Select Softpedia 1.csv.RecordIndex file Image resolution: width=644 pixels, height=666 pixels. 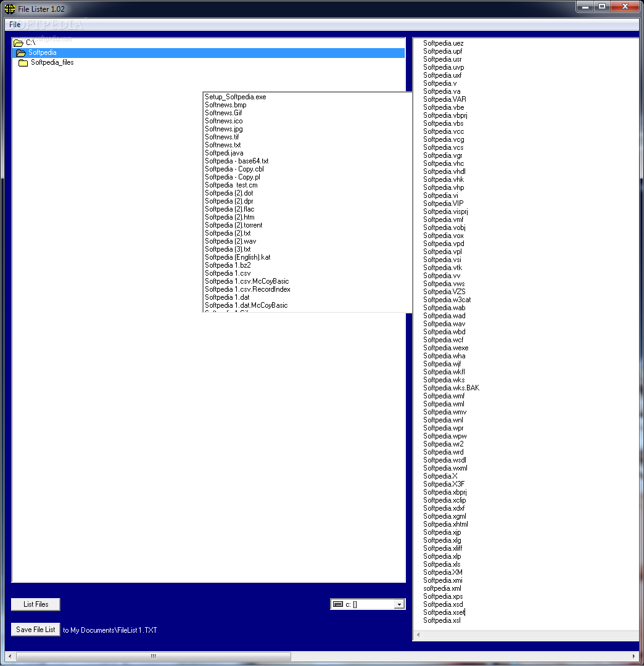tap(247, 290)
